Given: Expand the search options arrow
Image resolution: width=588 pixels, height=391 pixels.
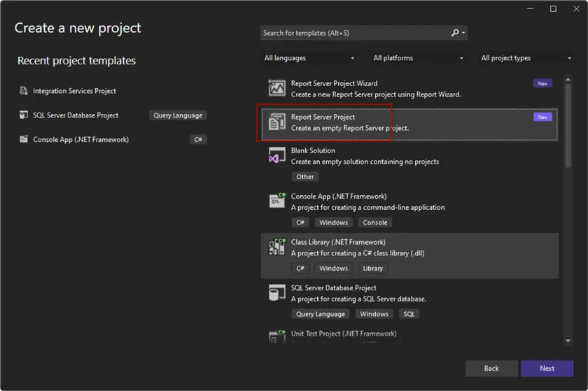Looking at the screenshot, I should (463, 33).
